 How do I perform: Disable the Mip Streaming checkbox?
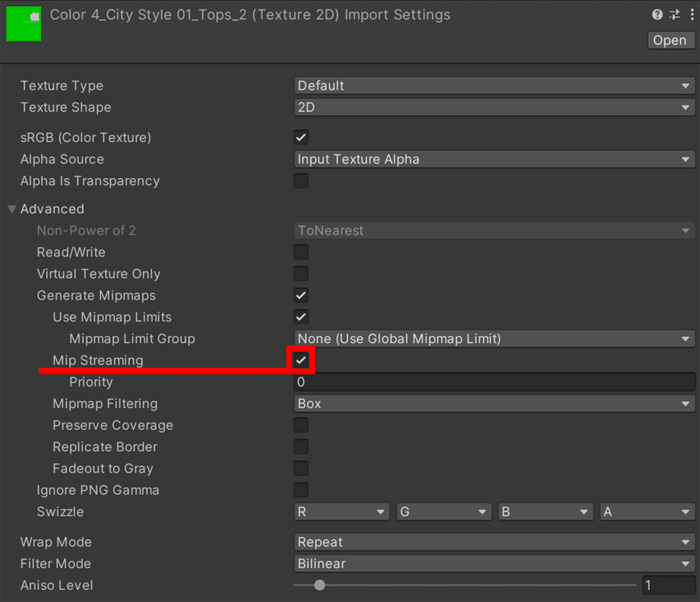pos(301,360)
